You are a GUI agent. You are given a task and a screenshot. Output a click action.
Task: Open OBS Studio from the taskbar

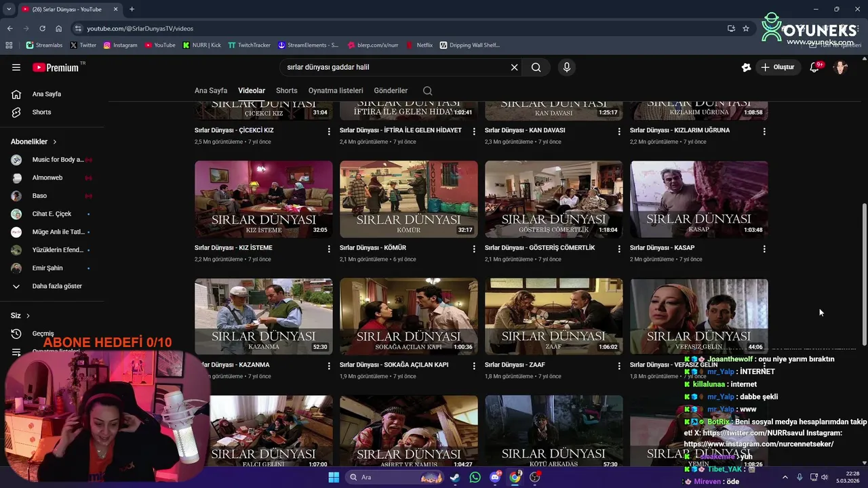[535, 477]
